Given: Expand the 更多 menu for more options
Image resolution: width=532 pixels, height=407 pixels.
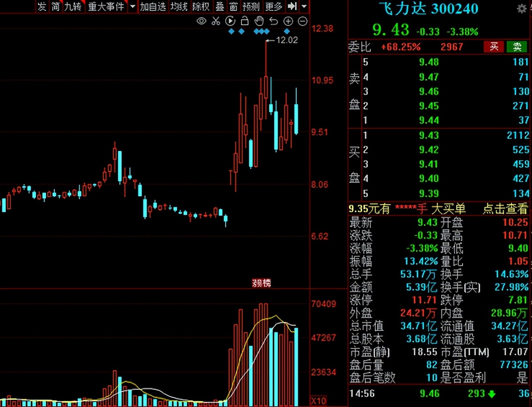Looking at the screenshot, I should pos(274,7).
